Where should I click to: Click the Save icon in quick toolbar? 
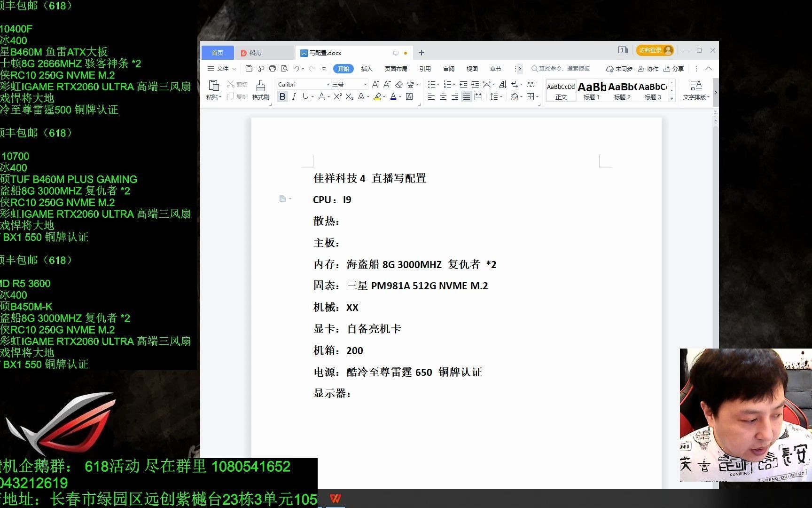click(x=249, y=69)
